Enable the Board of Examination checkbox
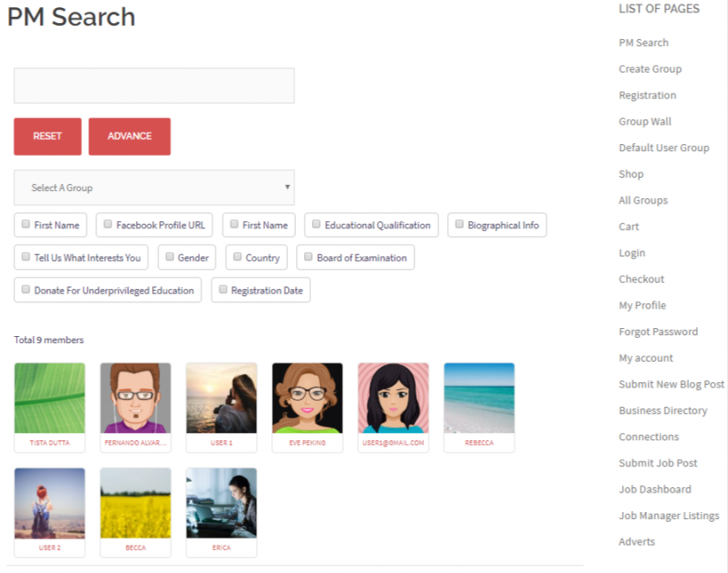This screenshot has height=573, width=728. click(307, 257)
